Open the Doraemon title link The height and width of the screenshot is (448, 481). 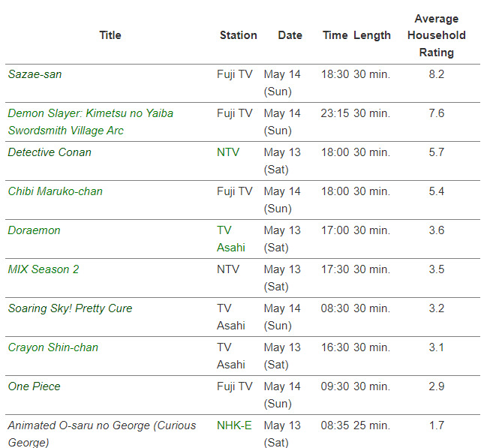tap(34, 230)
